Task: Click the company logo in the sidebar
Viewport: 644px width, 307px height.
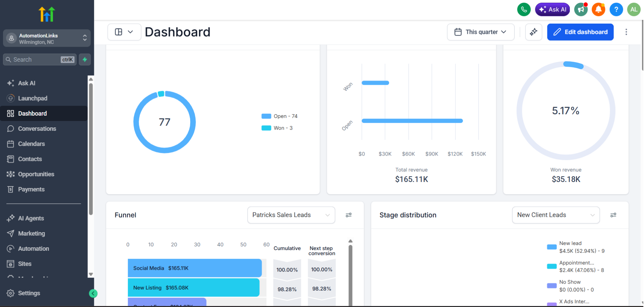Action: (x=47, y=14)
